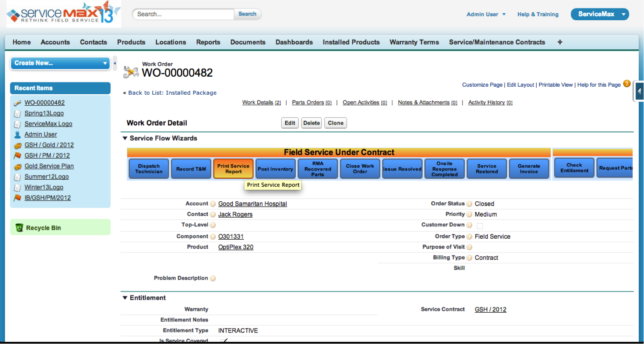Open the ServiceMax app switcher dropdown
644x344 pixels.
click(x=600, y=14)
